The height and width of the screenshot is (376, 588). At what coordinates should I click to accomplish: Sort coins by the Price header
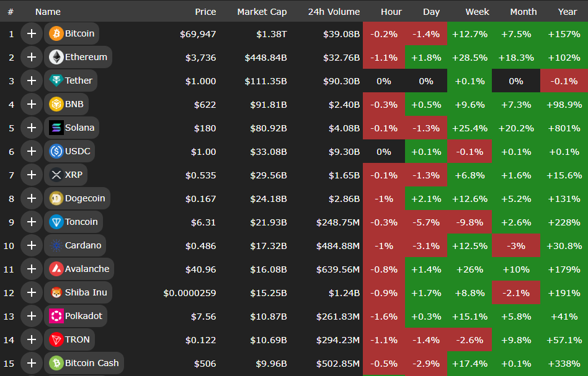tap(205, 12)
